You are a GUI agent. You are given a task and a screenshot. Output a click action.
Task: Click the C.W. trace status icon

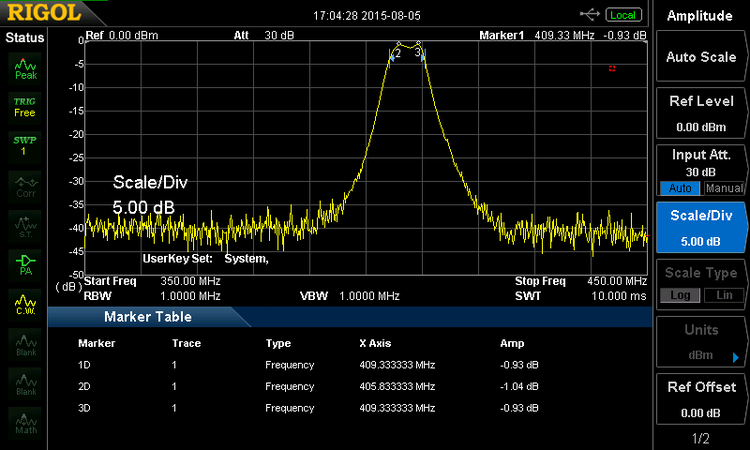(25, 302)
